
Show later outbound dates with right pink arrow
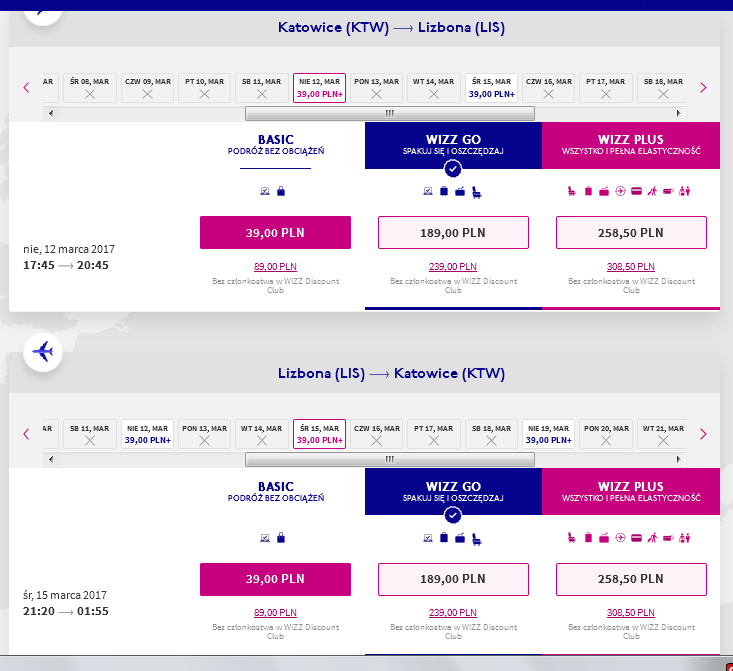coord(703,87)
